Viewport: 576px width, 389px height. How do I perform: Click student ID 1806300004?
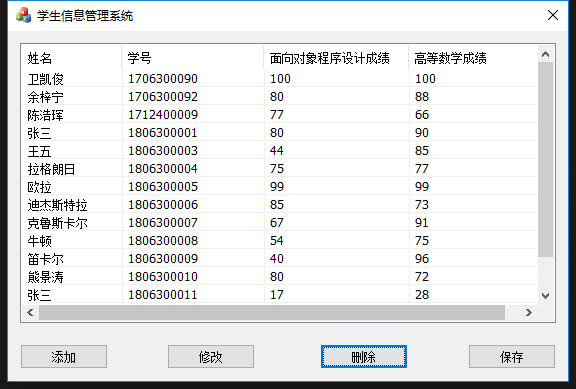[x=163, y=169]
